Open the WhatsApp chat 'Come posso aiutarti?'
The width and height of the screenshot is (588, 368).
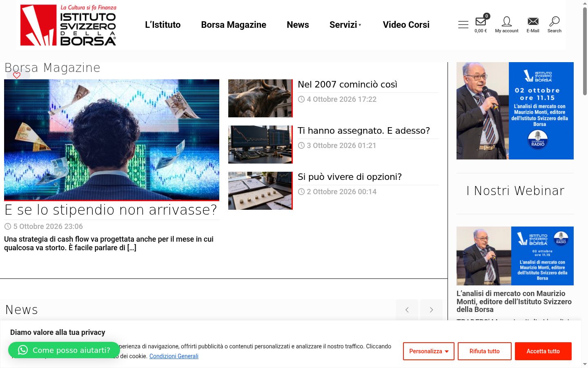point(64,350)
